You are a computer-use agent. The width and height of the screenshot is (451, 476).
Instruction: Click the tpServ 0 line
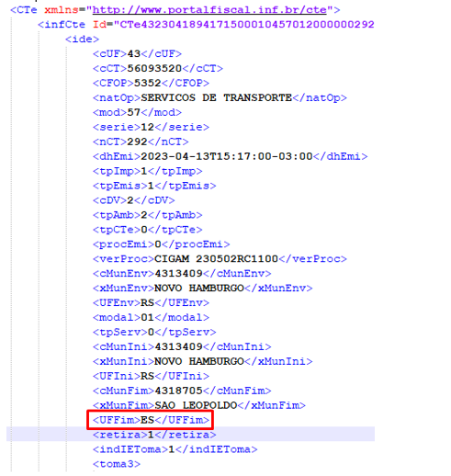pyautogui.click(x=154, y=332)
